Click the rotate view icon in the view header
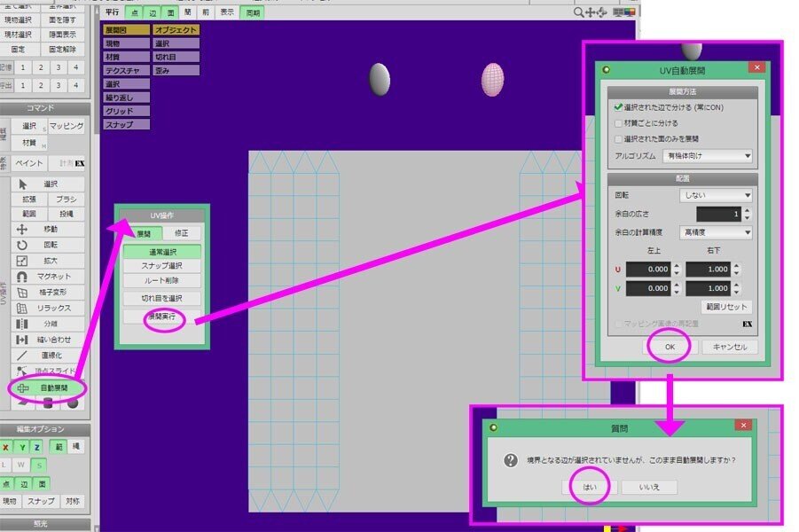 (x=602, y=12)
